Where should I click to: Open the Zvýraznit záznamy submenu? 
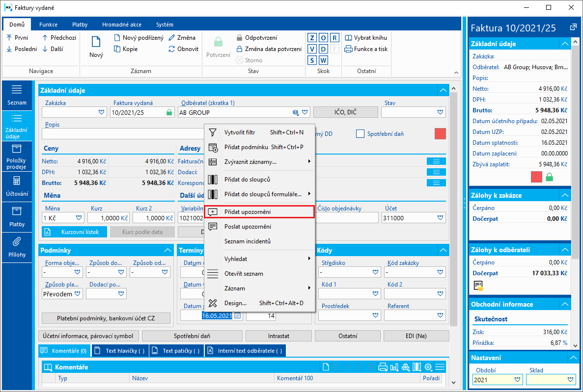tap(259, 162)
